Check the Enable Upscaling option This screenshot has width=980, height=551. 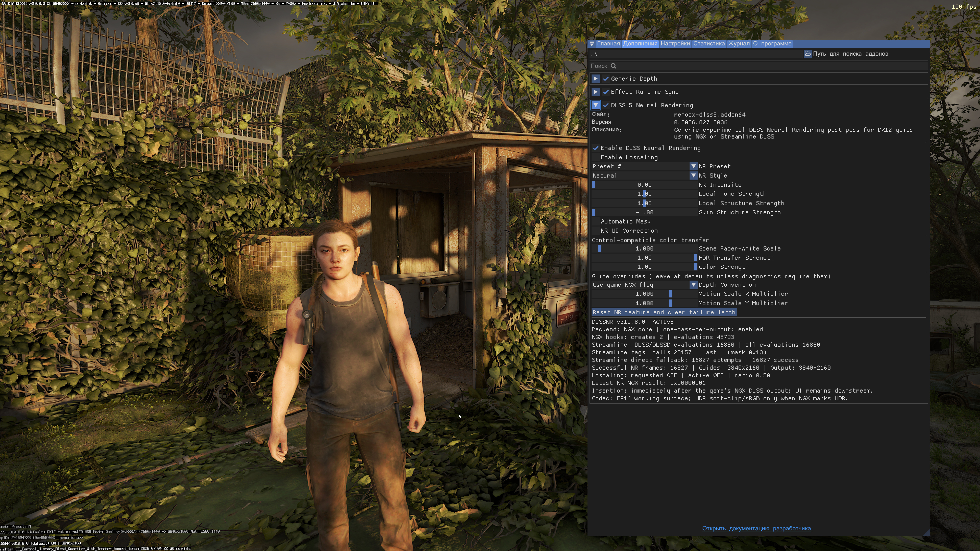pyautogui.click(x=596, y=157)
